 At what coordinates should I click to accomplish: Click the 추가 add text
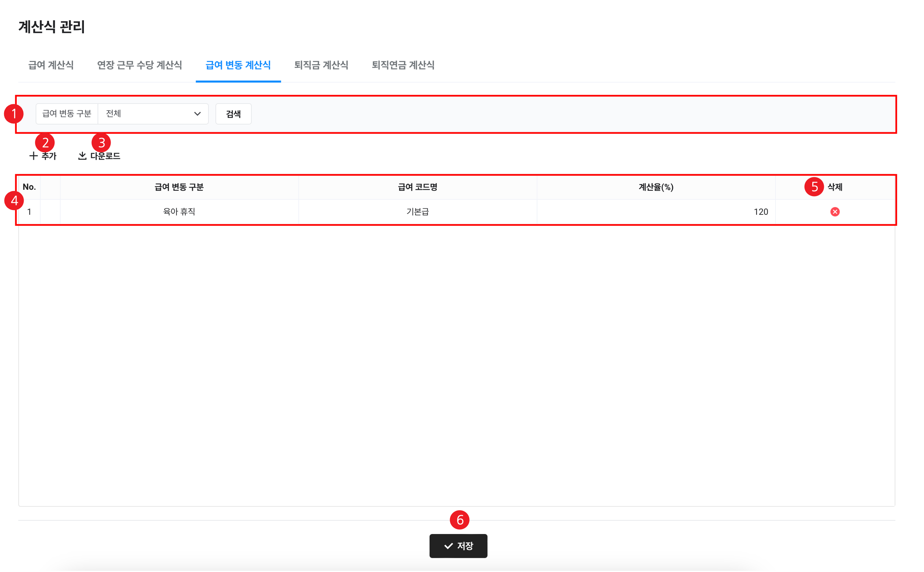pyautogui.click(x=49, y=156)
